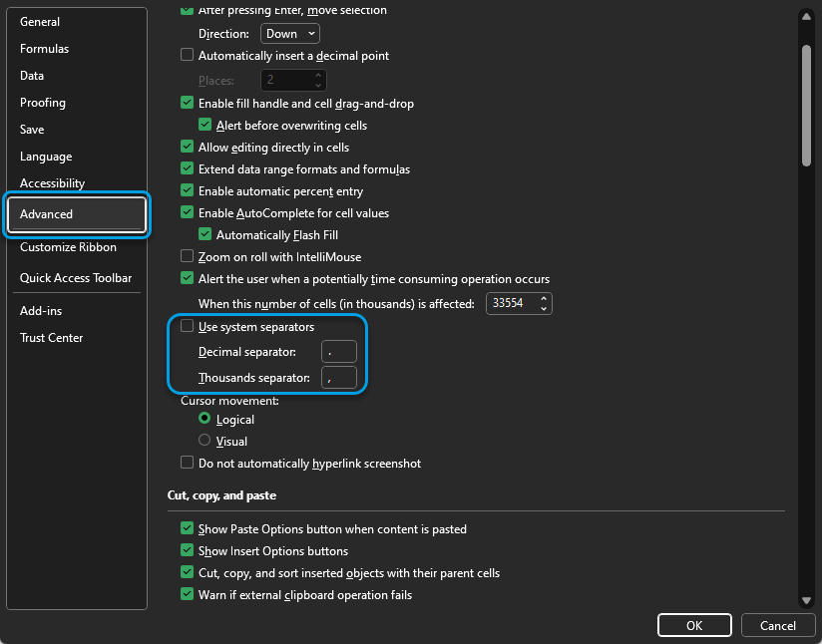
Task: Disable Show Paste Options button option
Action: [x=187, y=528]
